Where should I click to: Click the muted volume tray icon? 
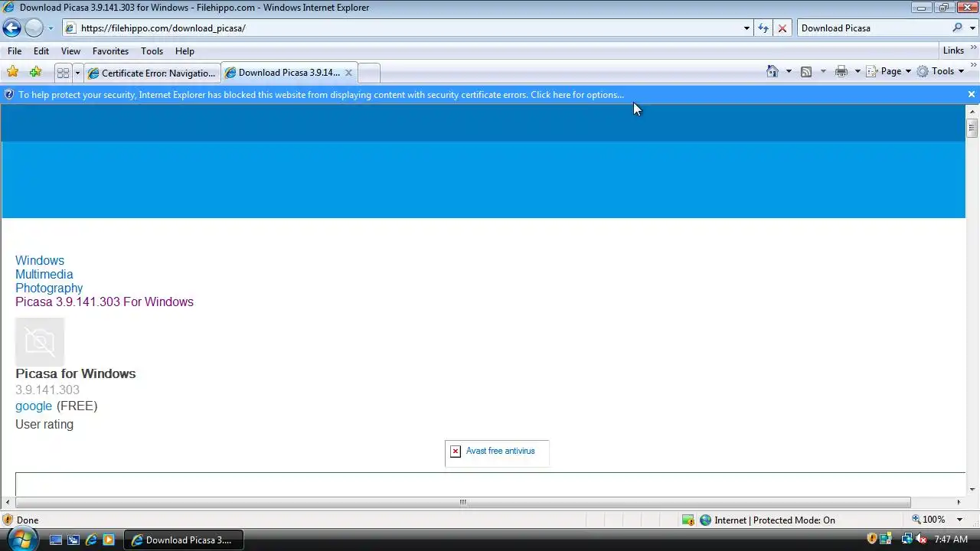coord(921,540)
